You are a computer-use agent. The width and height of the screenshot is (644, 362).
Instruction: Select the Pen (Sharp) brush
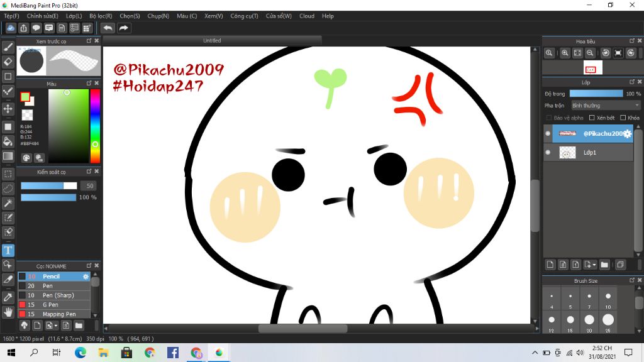(54, 295)
